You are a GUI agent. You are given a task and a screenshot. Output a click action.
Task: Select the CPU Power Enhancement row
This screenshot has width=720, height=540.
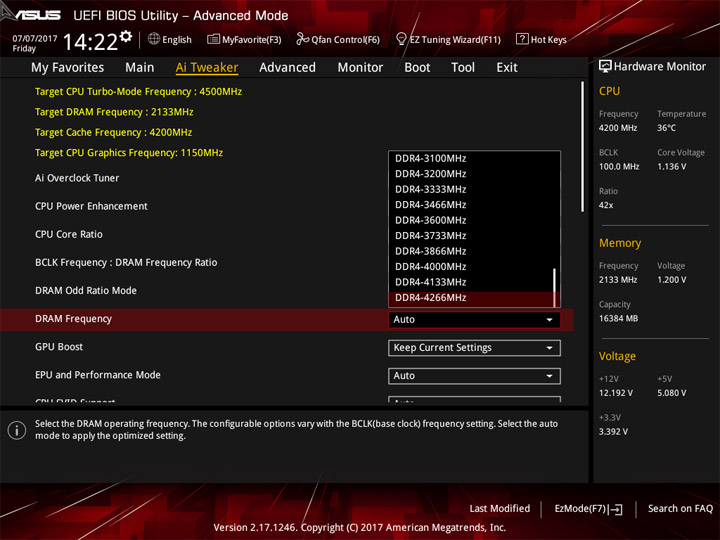coord(91,206)
